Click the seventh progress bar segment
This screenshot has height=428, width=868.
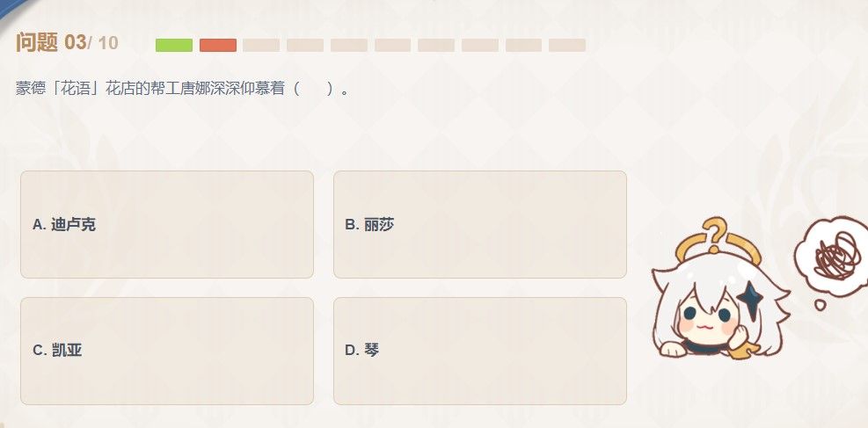[x=436, y=45]
